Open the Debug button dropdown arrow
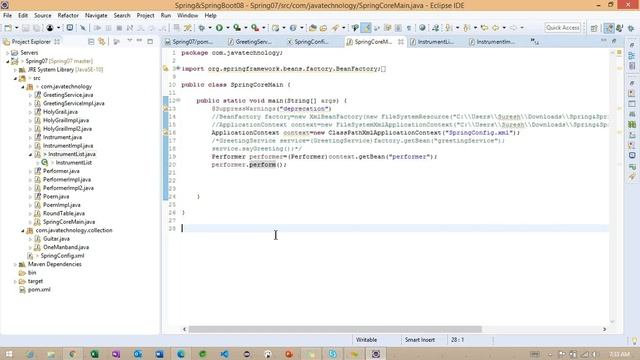640x360 pixels. (x=210, y=28)
